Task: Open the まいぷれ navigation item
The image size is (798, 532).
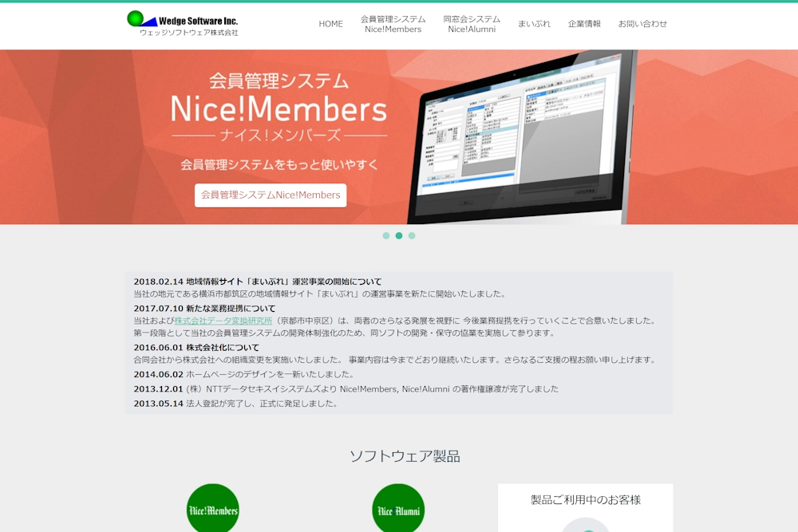Action: (x=534, y=24)
